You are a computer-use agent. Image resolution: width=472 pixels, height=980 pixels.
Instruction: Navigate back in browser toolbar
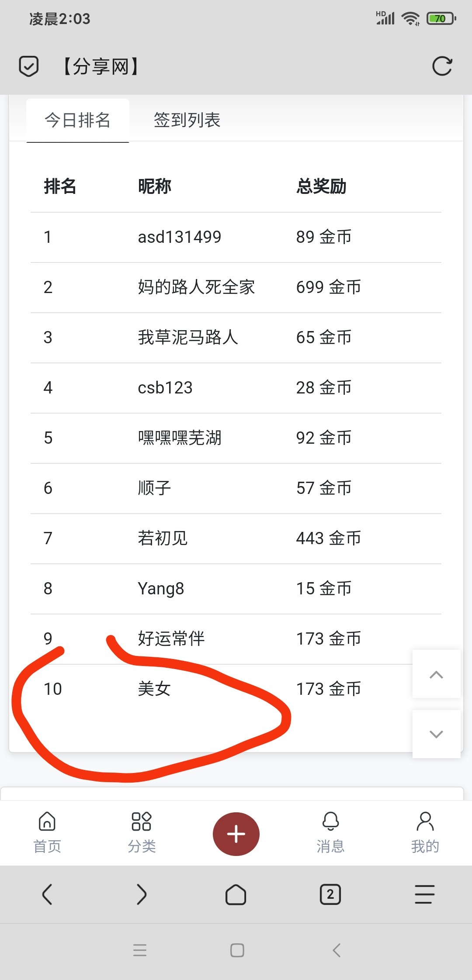pyautogui.click(x=47, y=894)
